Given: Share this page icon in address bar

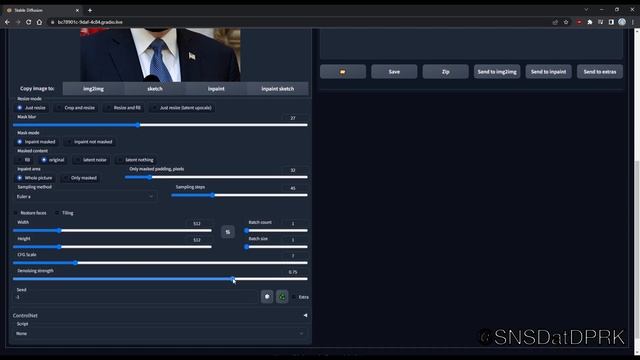Looking at the screenshot, I should pyautogui.click(x=555, y=22).
